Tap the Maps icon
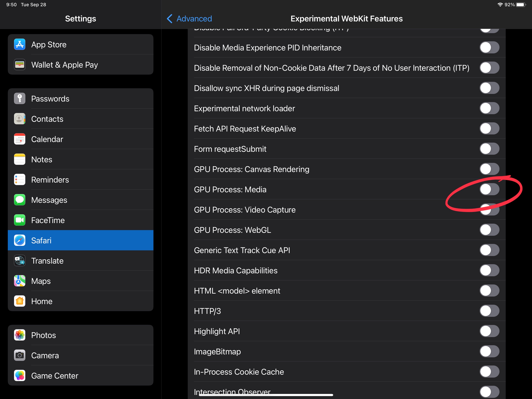The image size is (532, 399). pos(19,281)
